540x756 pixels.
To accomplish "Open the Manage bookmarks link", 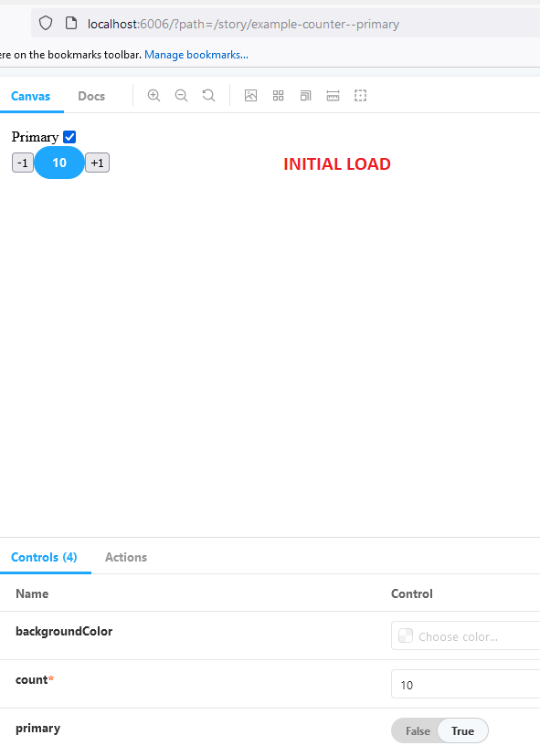I will [x=196, y=55].
